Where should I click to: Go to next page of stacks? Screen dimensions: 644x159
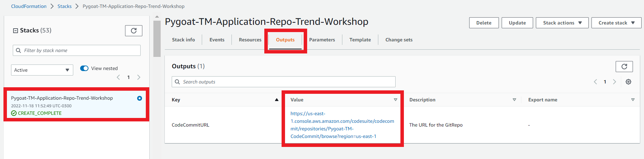click(139, 77)
